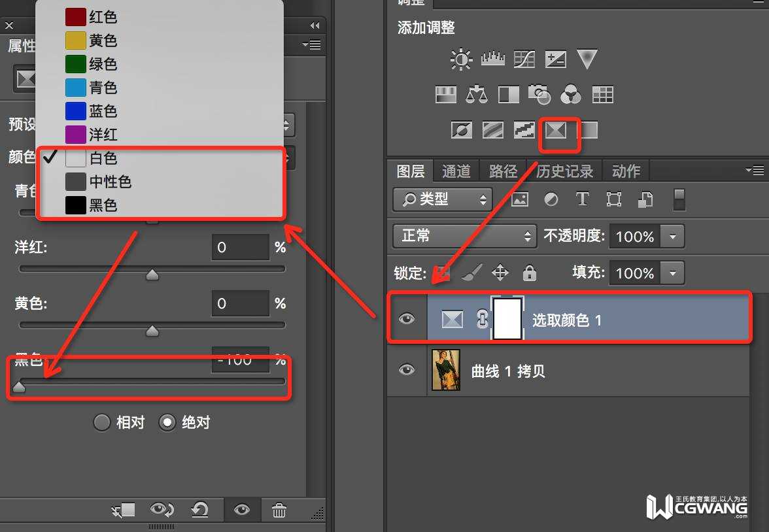The height and width of the screenshot is (532, 769).
Task: Hide the 选取颜色 1 layer
Action: point(407,319)
